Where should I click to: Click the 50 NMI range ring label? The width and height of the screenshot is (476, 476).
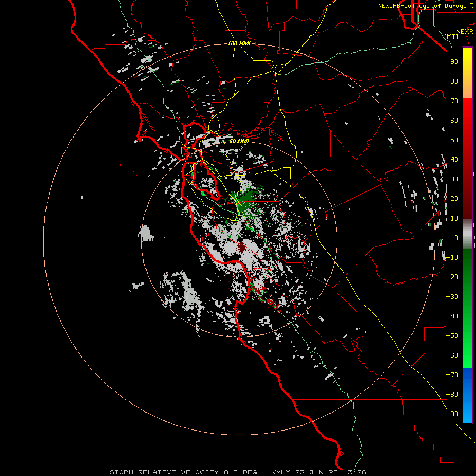click(x=239, y=141)
